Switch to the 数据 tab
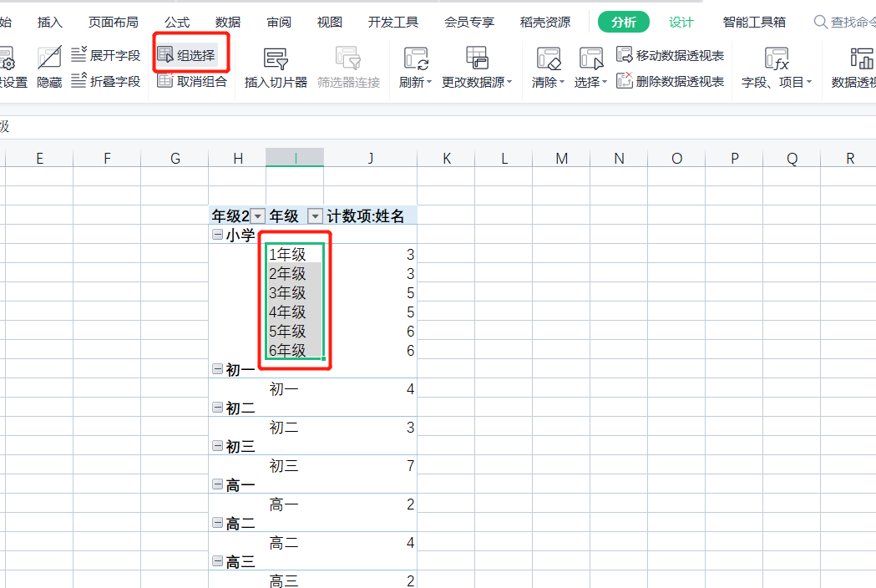The height and width of the screenshot is (588, 876). pos(228,23)
